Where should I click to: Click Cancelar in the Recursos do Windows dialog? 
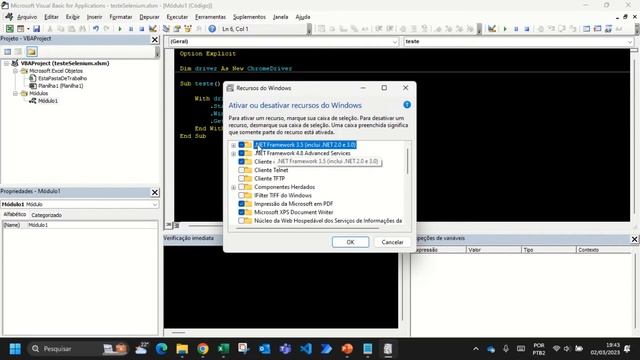point(392,242)
